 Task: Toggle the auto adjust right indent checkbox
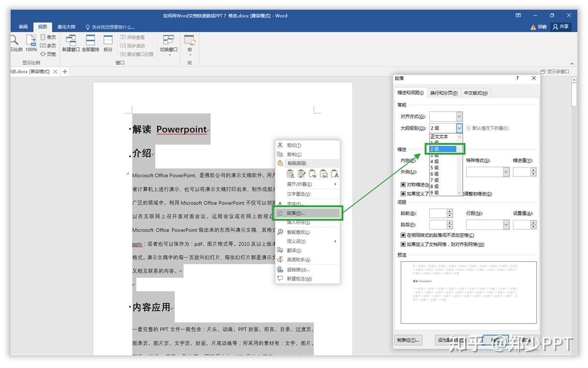coord(403,194)
